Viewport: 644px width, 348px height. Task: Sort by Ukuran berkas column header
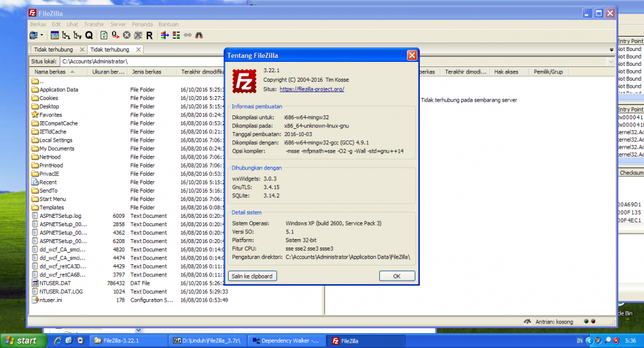coord(108,72)
